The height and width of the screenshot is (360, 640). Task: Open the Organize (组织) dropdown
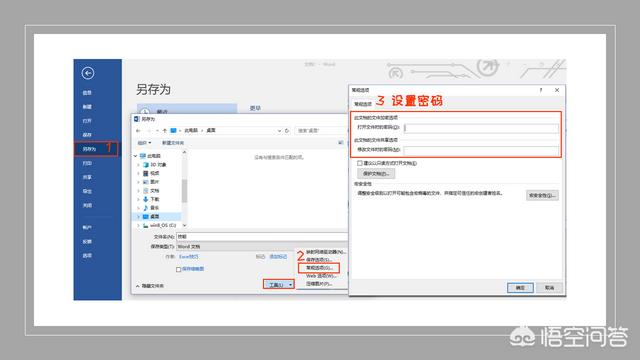pyautogui.click(x=144, y=143)
